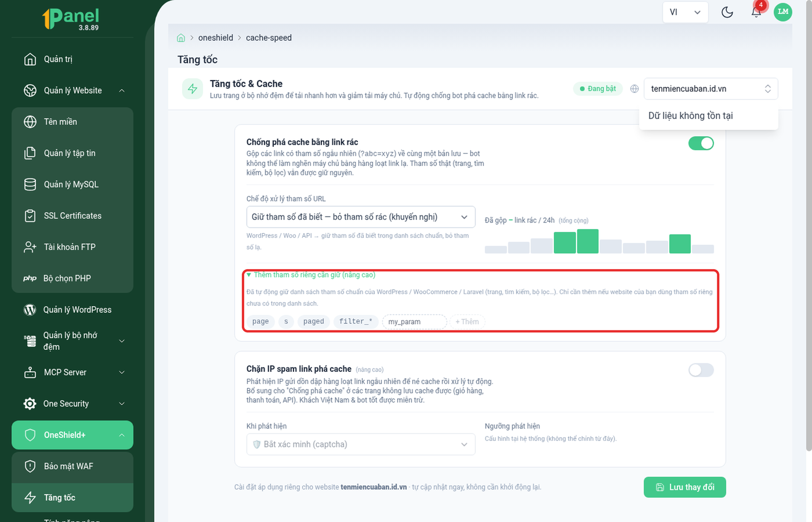Image resolution: width=812 pixels, height=522 pixels.
Task: Toggle dark mode moon icon
Action: (727, 12)
